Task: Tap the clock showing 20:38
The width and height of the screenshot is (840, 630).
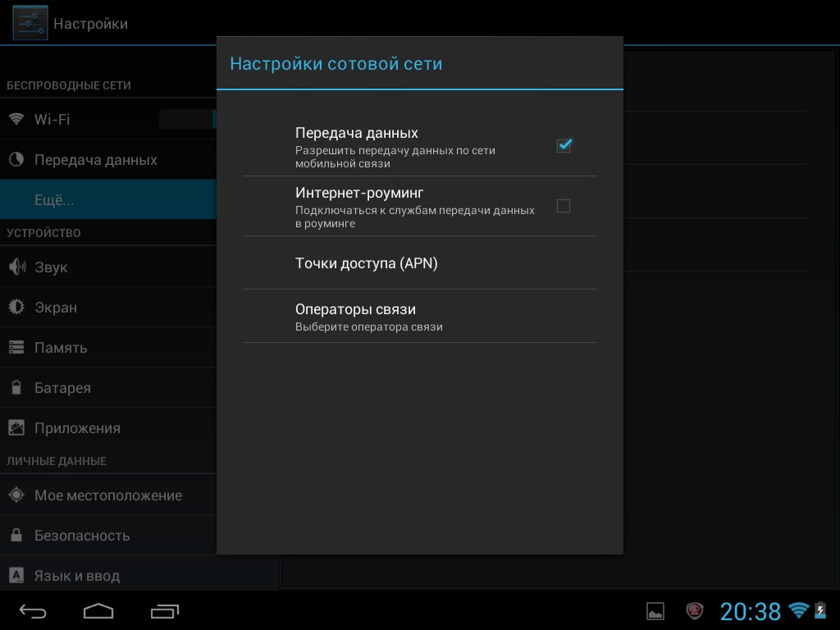Action: pos(750,611)
